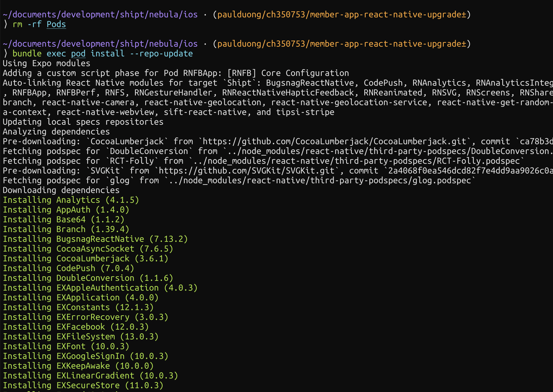Select the Using Expo modules line
The width and height of the screenshot is (553, 392).
tap(46, 63)
